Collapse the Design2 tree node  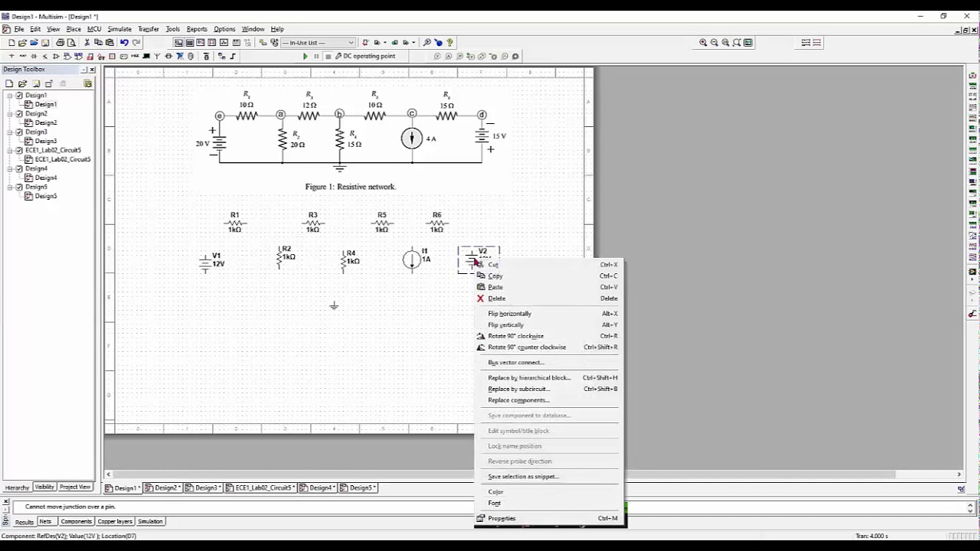click(x=11, y=113)
